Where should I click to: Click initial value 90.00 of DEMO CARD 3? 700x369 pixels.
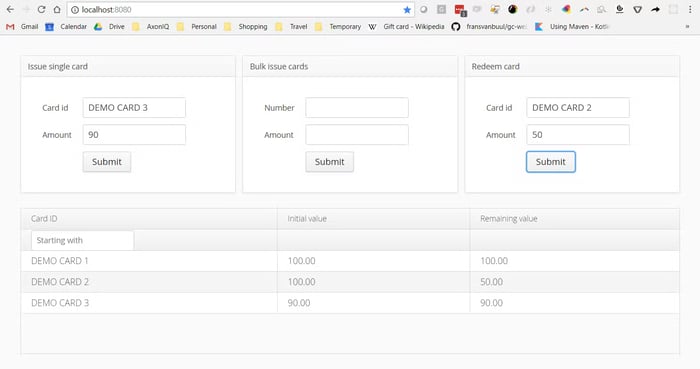pyautogui.click(x=299, y=303)
